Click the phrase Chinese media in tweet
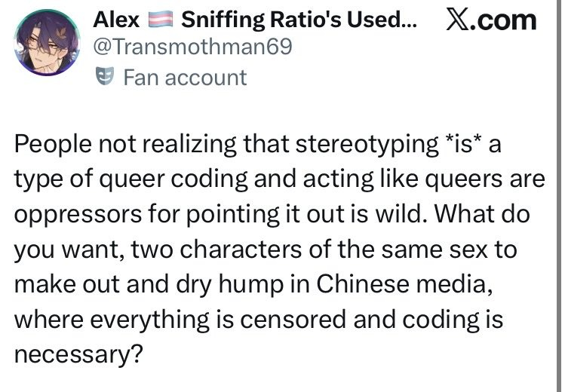Screen dimensions: 565x392 [404, 284]
